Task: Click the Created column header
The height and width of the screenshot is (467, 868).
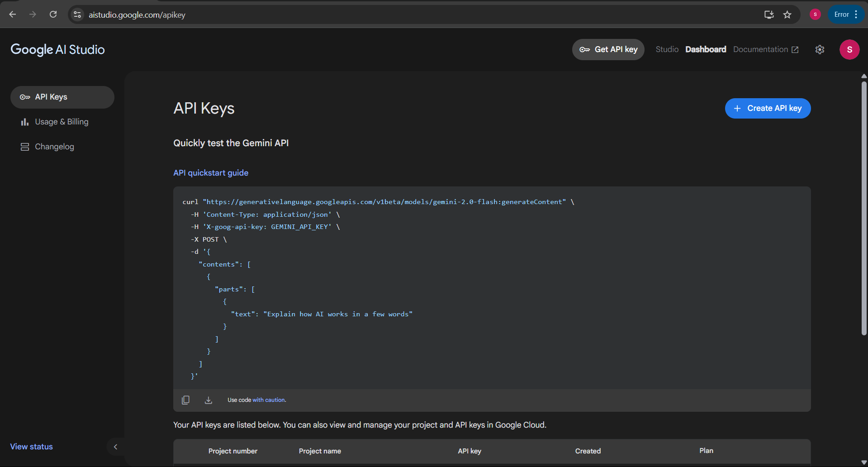Action: click(588, 451)
